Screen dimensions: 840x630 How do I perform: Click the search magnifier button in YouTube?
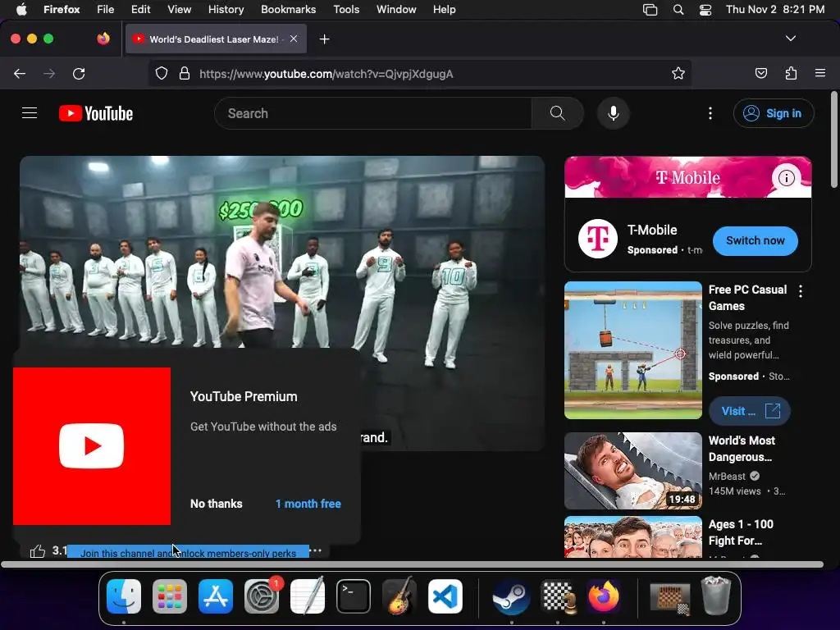pyautogui.click(x=557, y=113)
